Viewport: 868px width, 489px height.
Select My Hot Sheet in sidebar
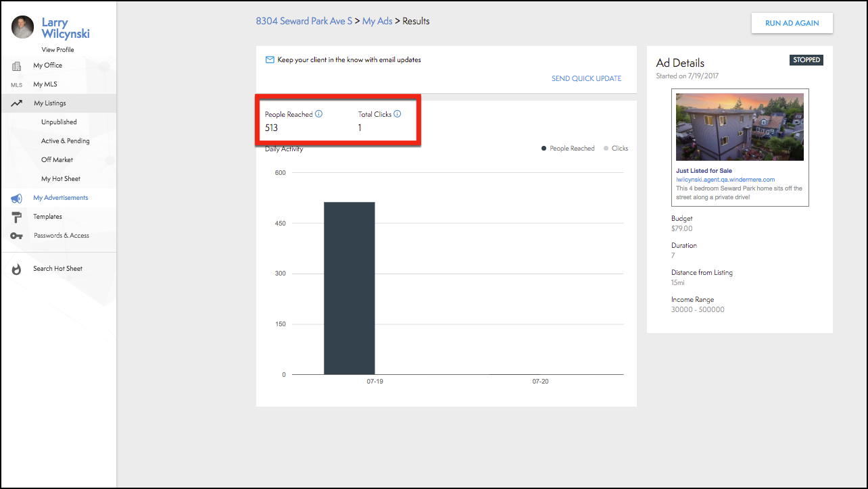(x=60, y=179)
